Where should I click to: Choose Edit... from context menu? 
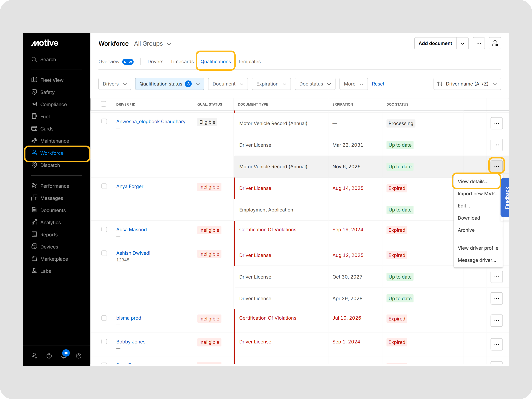pyautogui.click(x=478, y=206)
